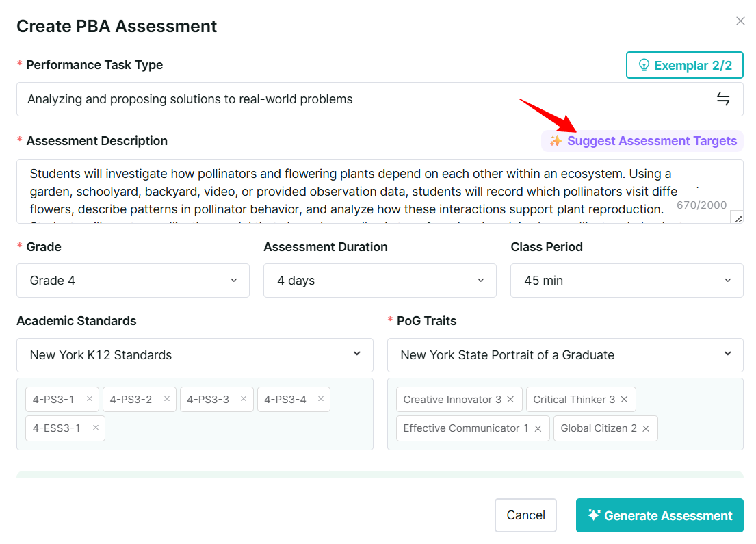Remove the 4-PS3-4 standard tag
Viewport: 756px width, 544px height.
[x=321, y=399]
